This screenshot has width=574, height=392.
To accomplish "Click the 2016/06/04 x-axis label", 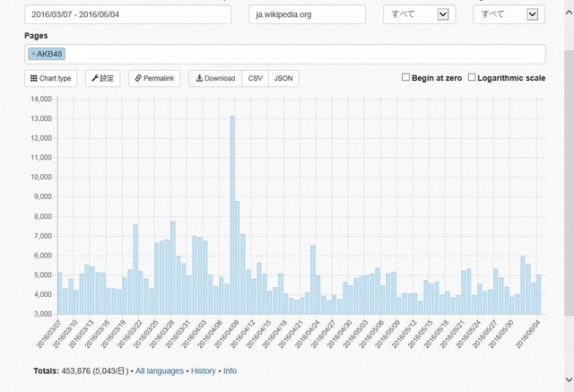I will click(528, 333).
